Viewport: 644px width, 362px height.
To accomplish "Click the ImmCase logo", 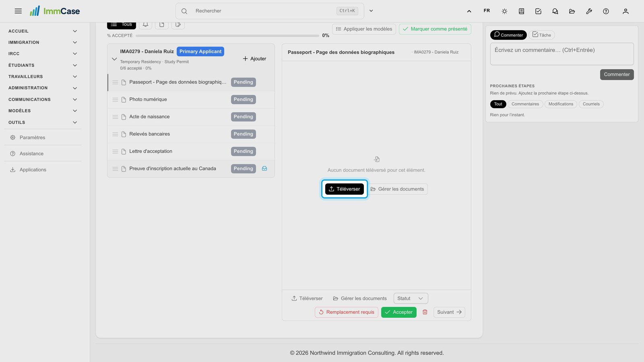I will point(55,11).
